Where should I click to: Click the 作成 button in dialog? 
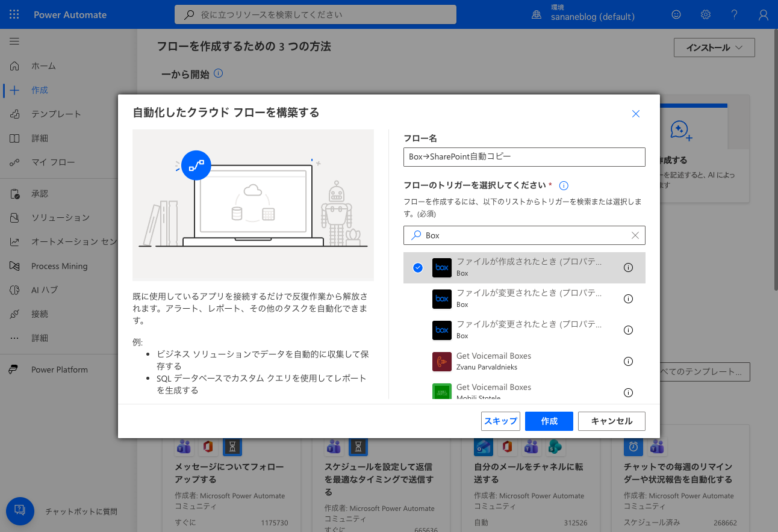click(x=549, y=421)
